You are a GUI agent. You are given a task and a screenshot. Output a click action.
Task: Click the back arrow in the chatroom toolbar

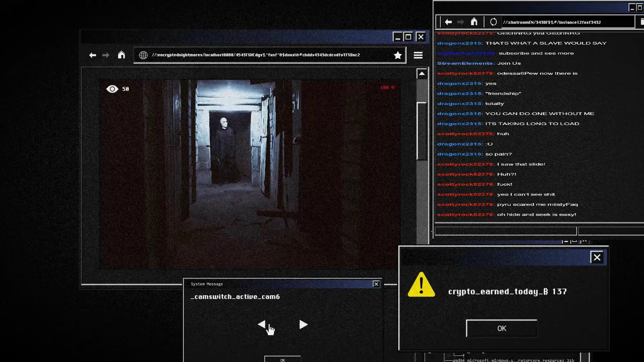click(448, 21)
